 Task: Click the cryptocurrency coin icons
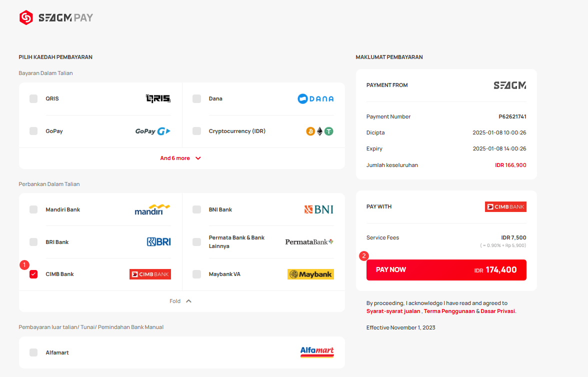319,131
